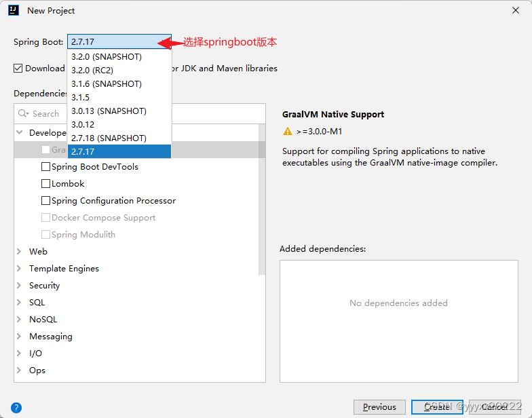
Task: Expand the Ops category
Action: (19, 370)
